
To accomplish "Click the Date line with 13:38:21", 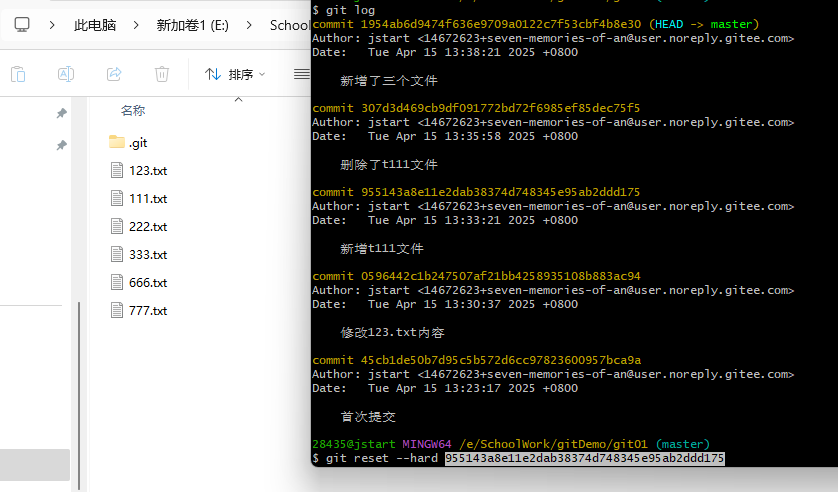I will (x=445, y=52).
